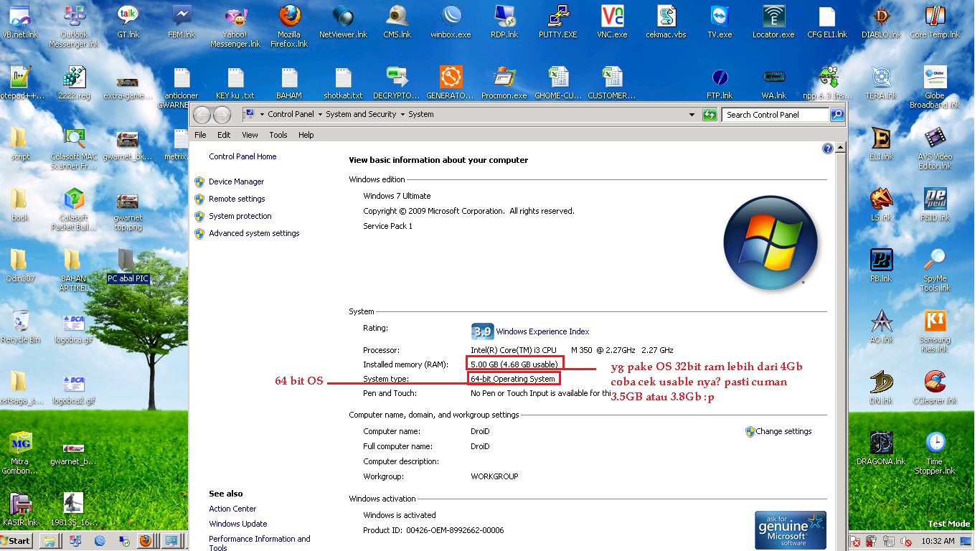Open Recycle Bin on desktop
The image size is (980, 551).
tap(20, 327)
